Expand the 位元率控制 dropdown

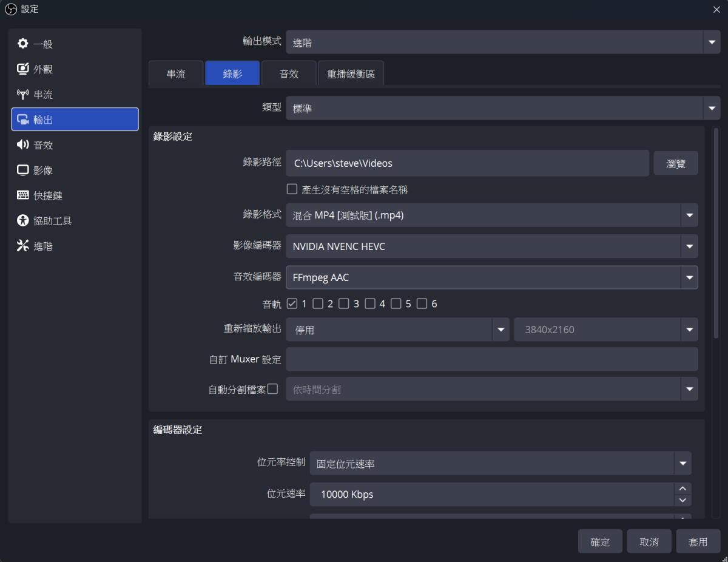(682, 464)
